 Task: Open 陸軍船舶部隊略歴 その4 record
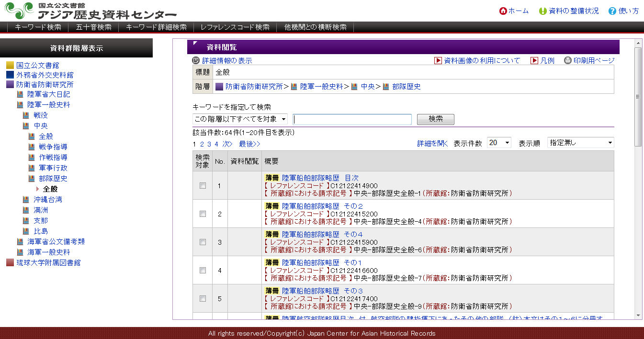click(322, 235)
